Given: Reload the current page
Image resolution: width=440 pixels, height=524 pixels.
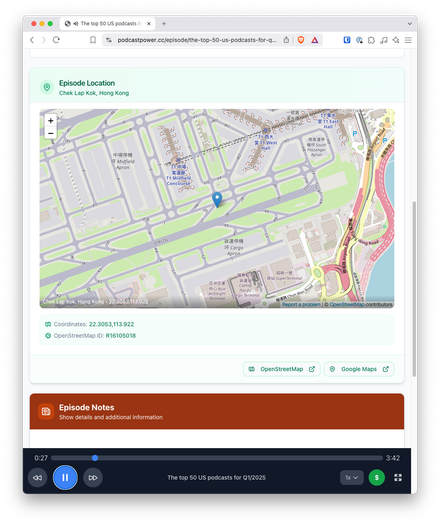Looking at the screenshot, I should pyautogui.click(x=56, y=40).
